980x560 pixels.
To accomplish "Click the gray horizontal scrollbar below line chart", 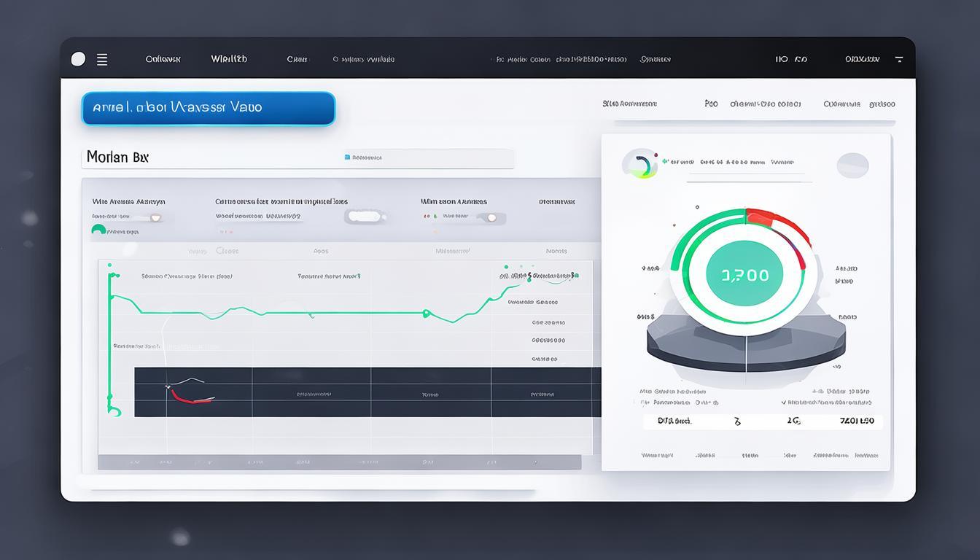I will [x=339, y=462].
